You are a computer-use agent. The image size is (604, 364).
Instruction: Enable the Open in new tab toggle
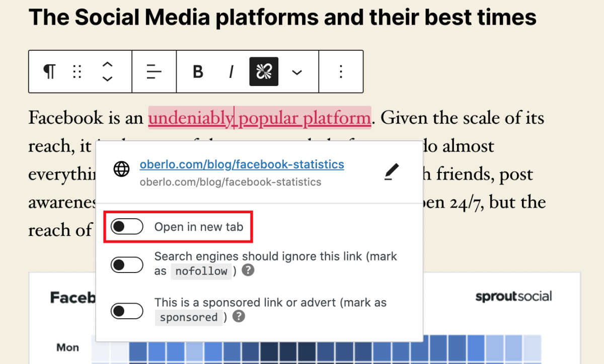point(127,227)
